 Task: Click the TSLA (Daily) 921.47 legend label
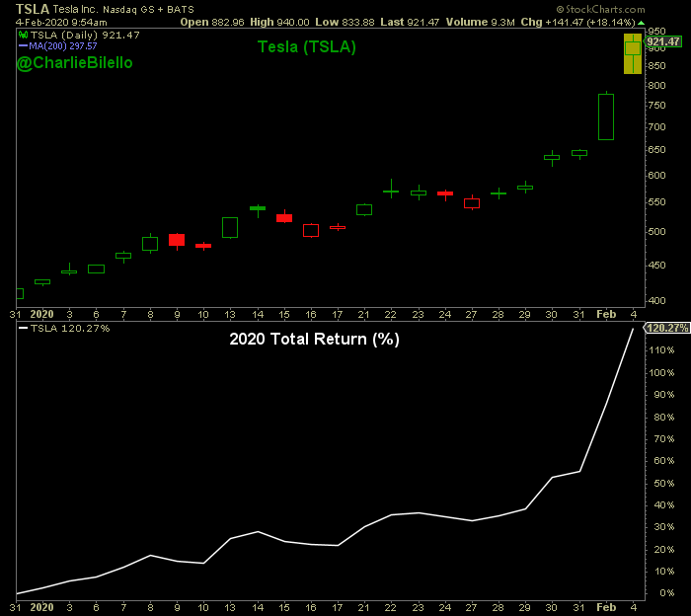(x=85, y=35)
